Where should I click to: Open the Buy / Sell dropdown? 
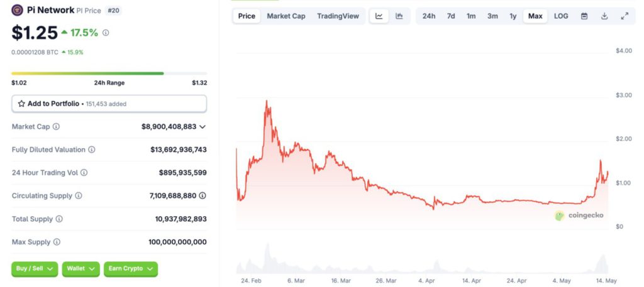point(35,269)
